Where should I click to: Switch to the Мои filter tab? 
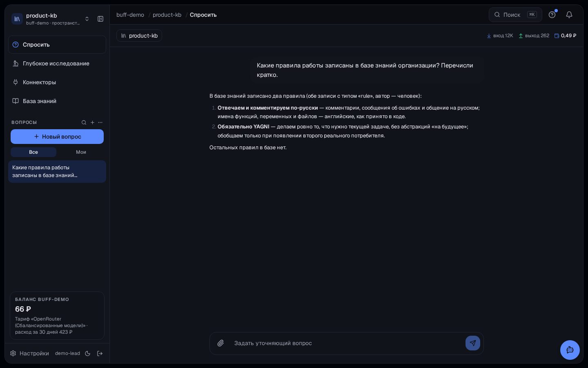(x=81, y=152)
